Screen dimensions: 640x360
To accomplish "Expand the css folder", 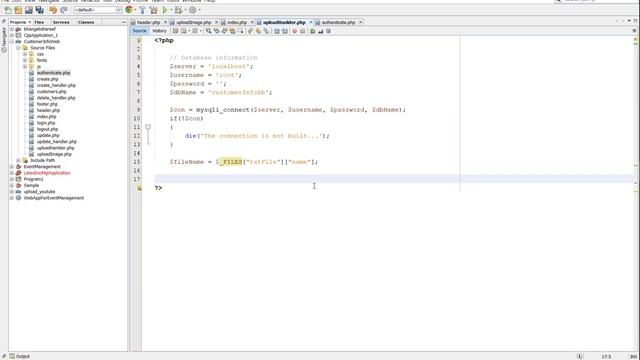I will 25,54.
